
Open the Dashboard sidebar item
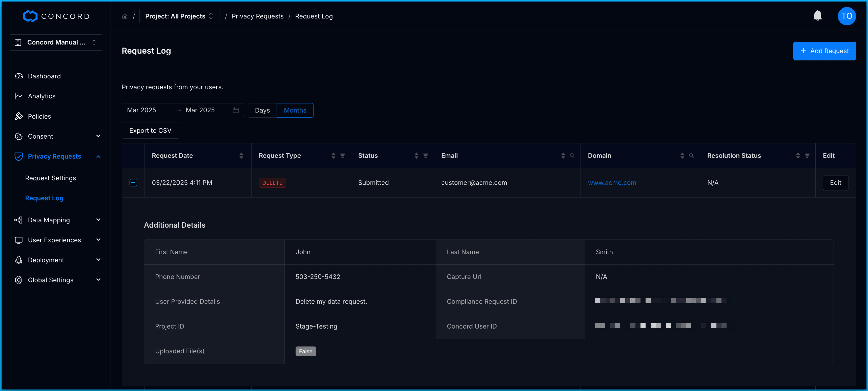(44, 76)
